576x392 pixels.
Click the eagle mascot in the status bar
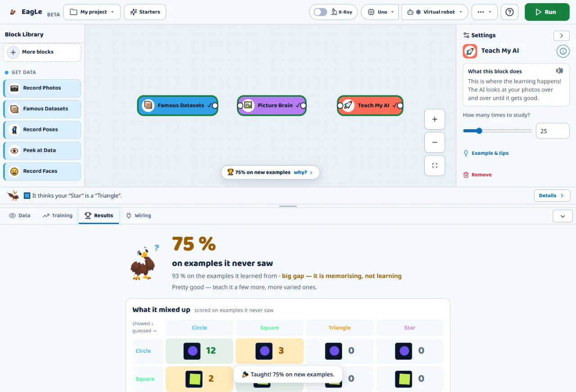click(13, 195)
